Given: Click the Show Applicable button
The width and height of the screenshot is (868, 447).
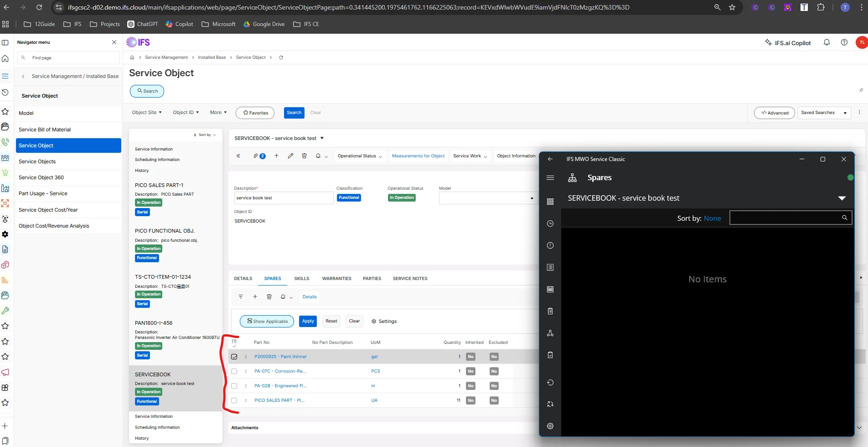Looking at the screenshot, I should click(x=267, y=322).
